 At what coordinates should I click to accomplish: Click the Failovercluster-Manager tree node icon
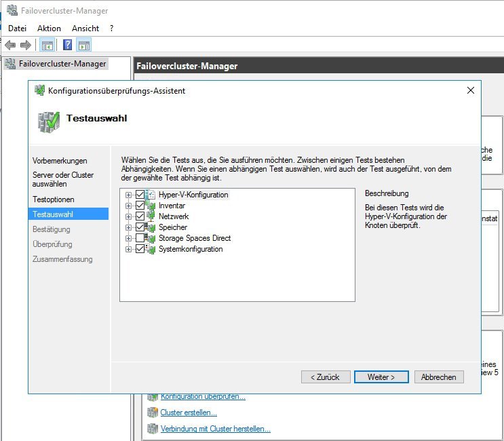click(10, 64)
